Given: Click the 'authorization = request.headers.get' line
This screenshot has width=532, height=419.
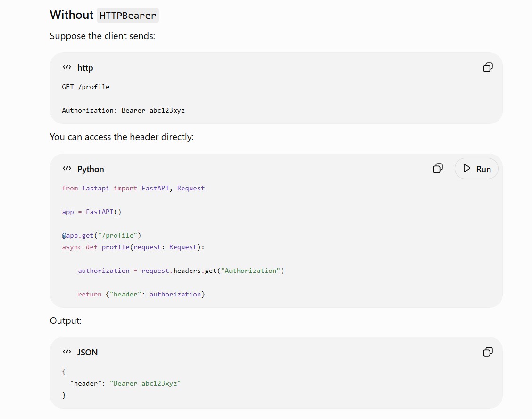Looking at the screenshot, I should [x=181, y=271].
